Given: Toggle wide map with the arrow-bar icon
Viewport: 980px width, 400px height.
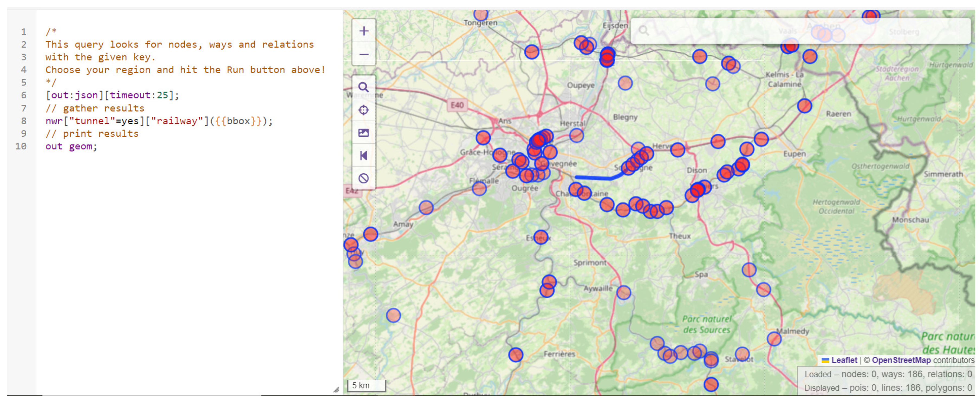Looking at the screenshot, I should pos(364,156).
